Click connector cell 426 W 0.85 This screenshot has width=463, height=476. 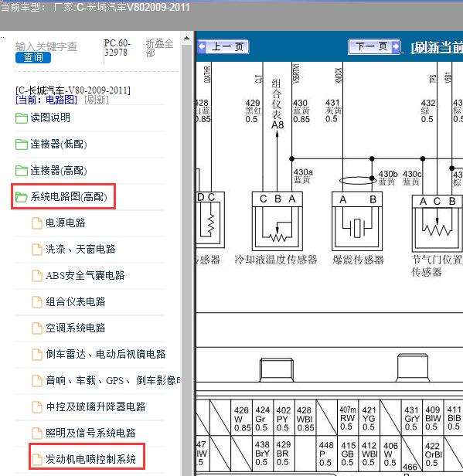[242, 419]
